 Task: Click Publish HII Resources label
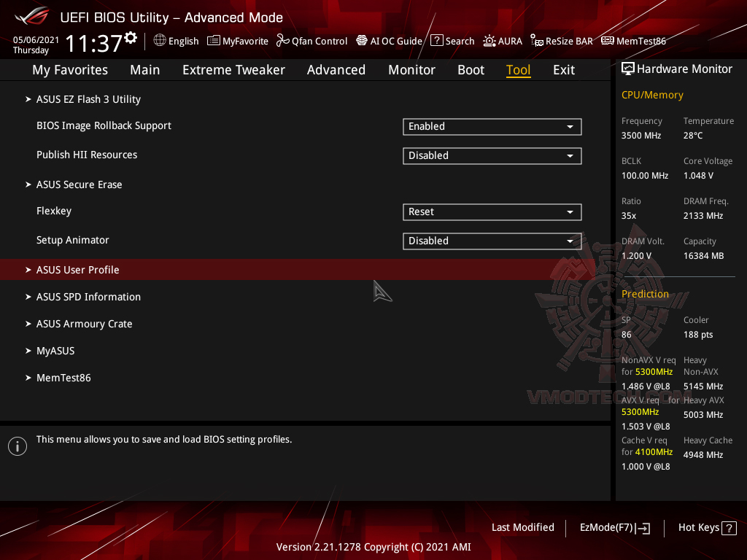point(87,155)
